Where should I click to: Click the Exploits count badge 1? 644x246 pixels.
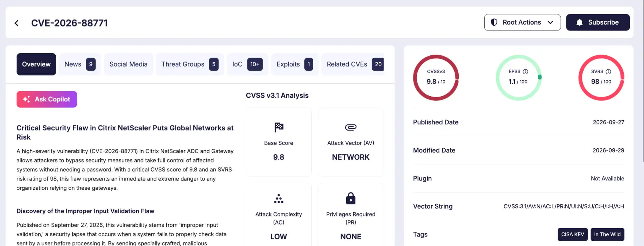pos(309,64)
